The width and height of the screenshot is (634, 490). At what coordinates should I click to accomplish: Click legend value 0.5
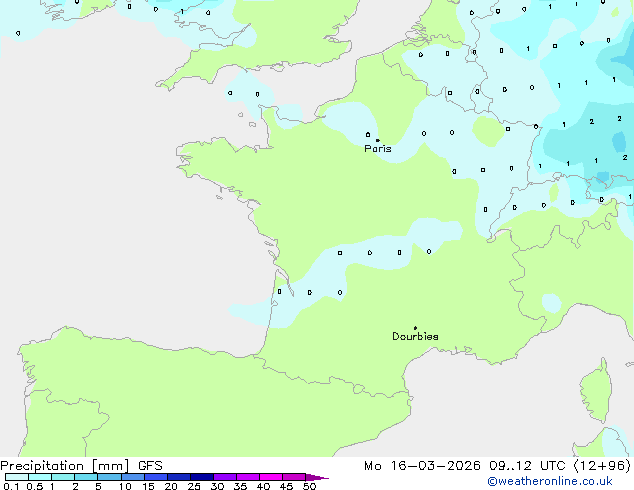(35, 486)
